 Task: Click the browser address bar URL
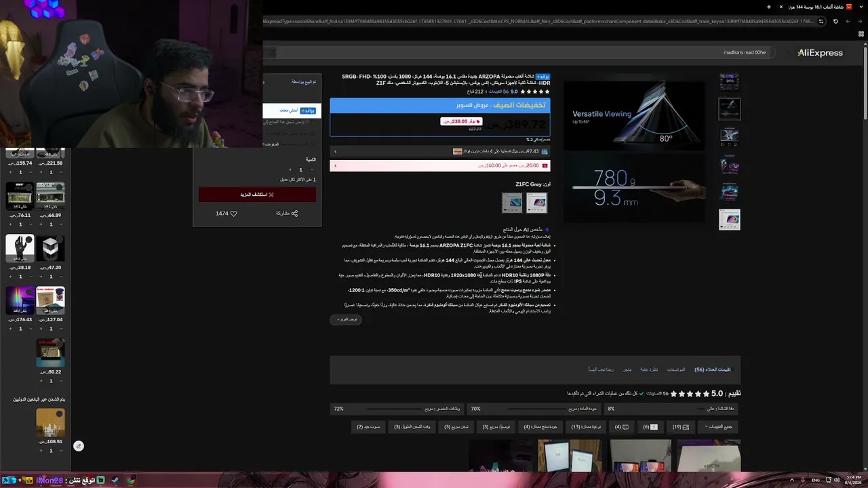pos(538,21)
